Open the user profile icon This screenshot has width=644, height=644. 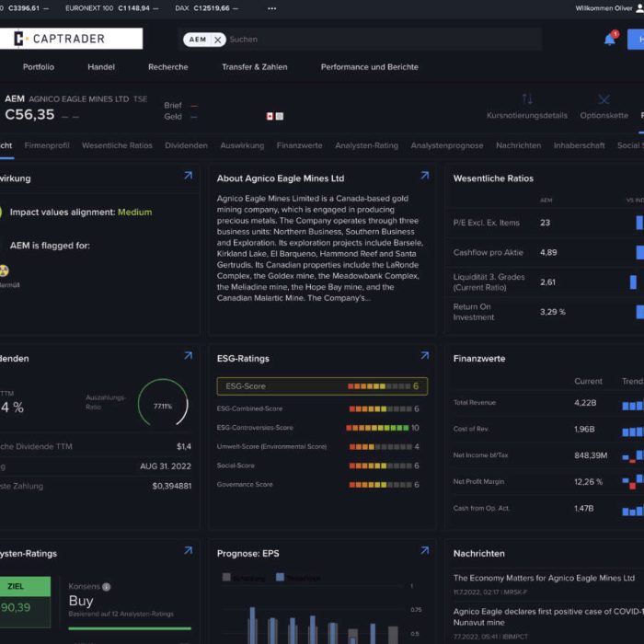[640, 8]
